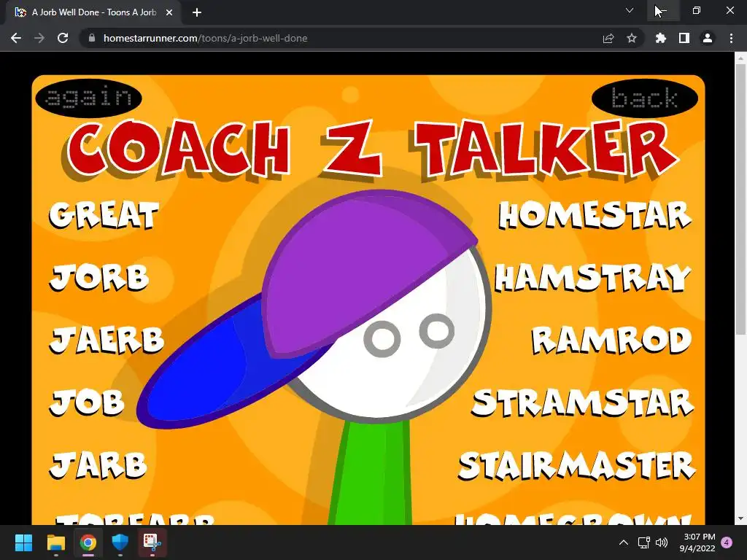Play the HOMESTAR sound word
This screenshot has height=560, width=747.
(x=595, y=215)
